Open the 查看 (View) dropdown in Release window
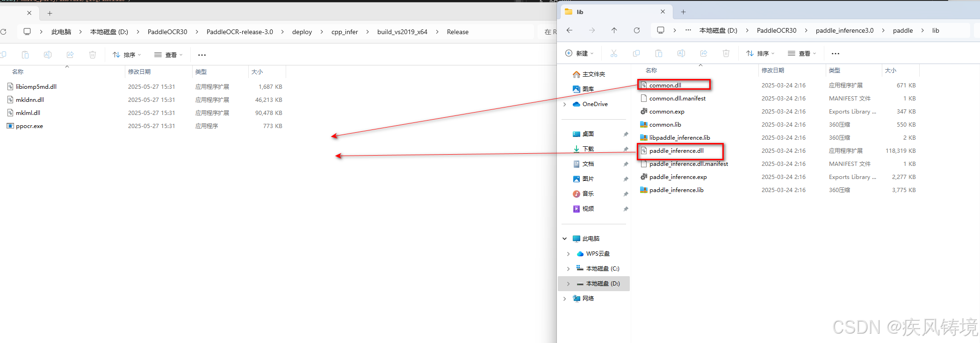 pos(168,55)
